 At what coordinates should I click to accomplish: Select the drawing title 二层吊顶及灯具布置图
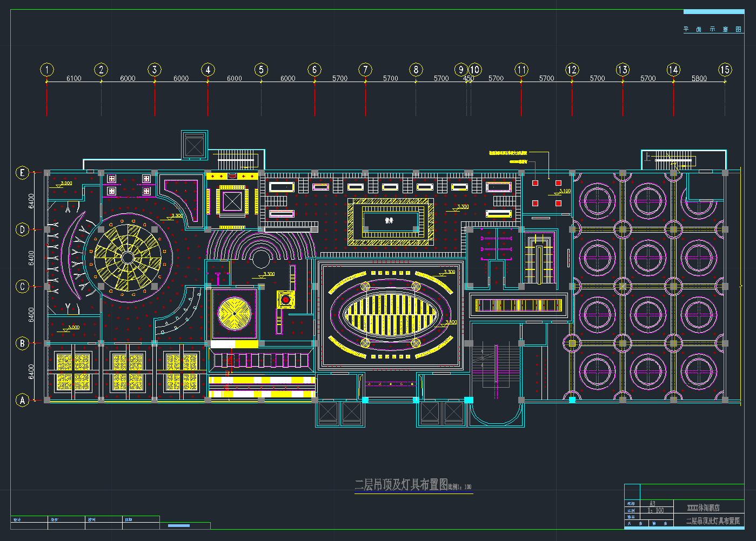[401, 485]
